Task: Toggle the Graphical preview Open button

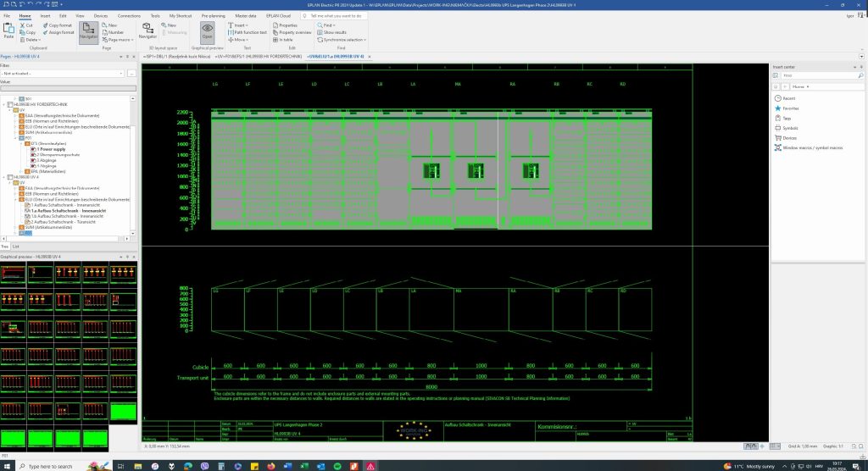Action: point(208,32)
